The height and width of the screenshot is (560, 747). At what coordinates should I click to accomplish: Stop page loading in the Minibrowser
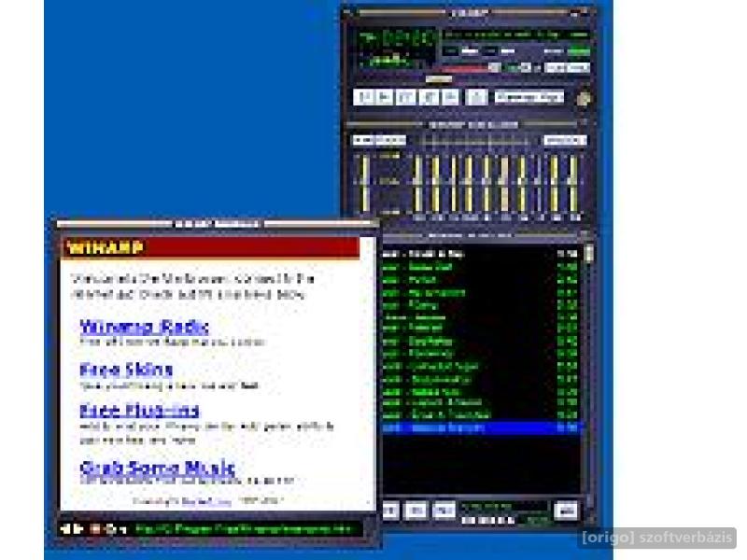click(96, 528)
